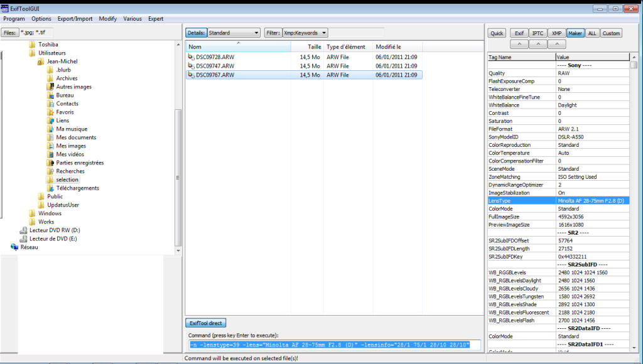
Task: Switch metadata view to Exif
Action: pos(519,33)
